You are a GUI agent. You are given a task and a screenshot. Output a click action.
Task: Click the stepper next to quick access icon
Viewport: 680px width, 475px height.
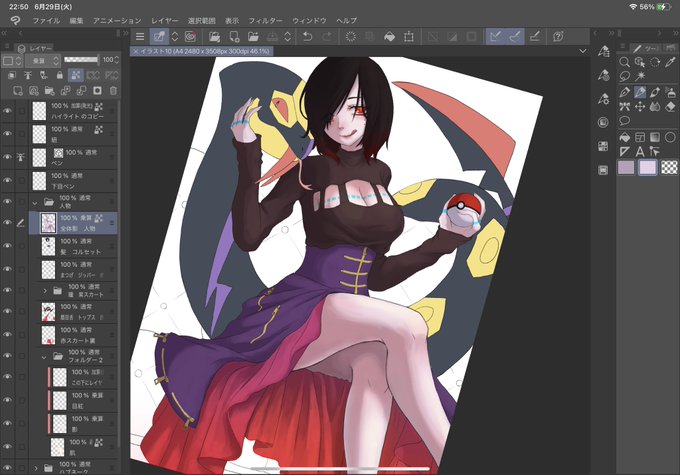(x=175, y=37)
